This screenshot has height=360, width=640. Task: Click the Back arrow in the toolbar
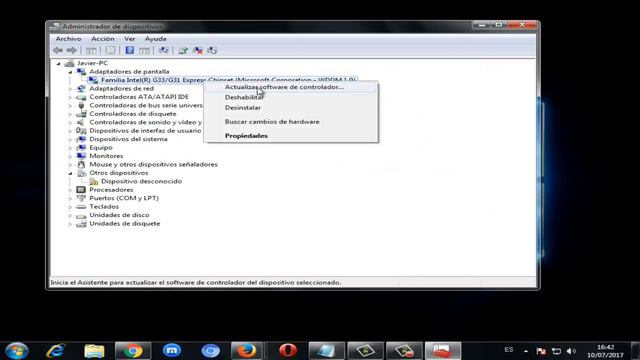(58, 50)
